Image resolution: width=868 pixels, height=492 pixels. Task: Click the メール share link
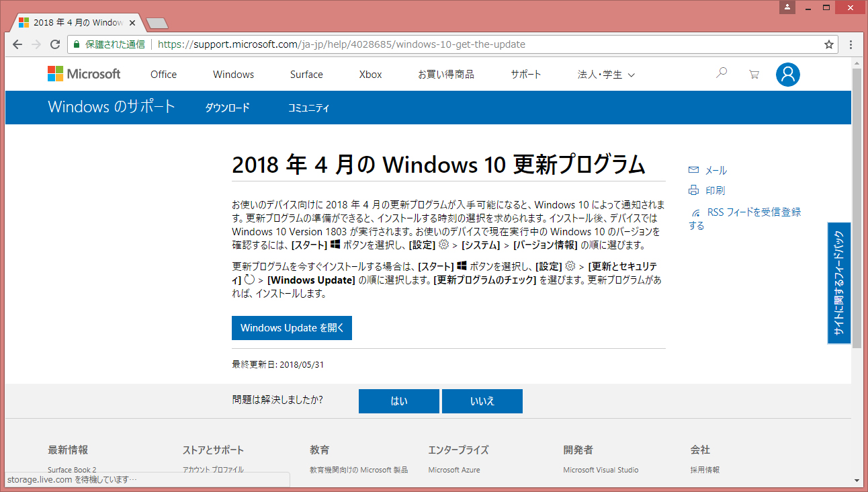[x=715, y=171]
